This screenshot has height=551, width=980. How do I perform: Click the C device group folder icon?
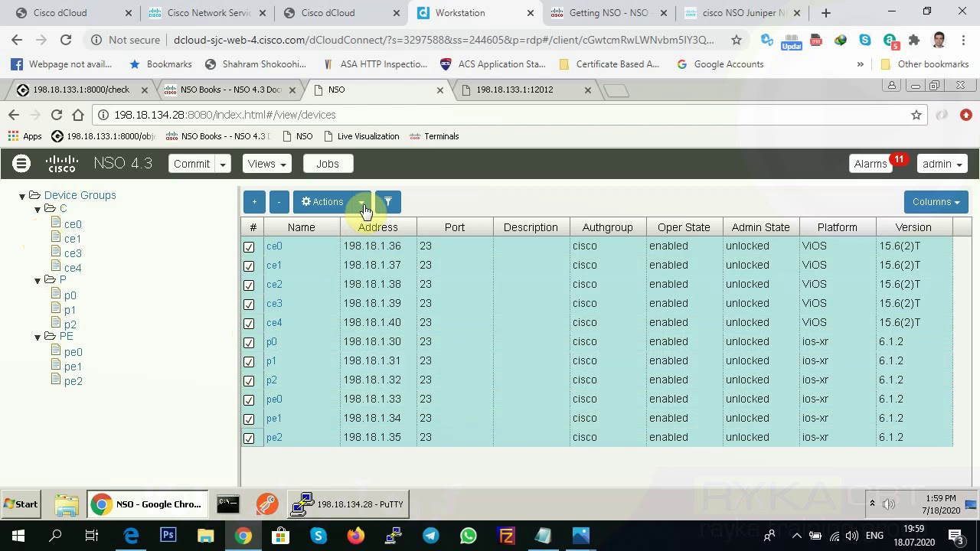(50, 208)
